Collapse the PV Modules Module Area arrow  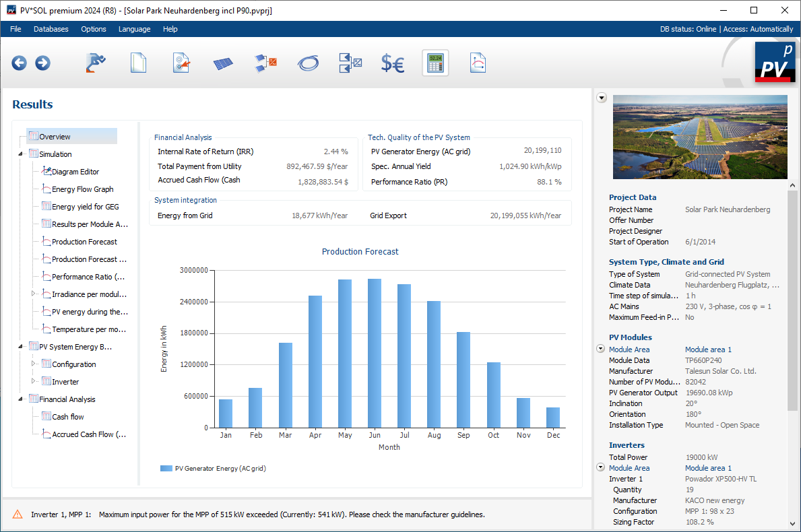pyautogui.click(x=601, y=349)
